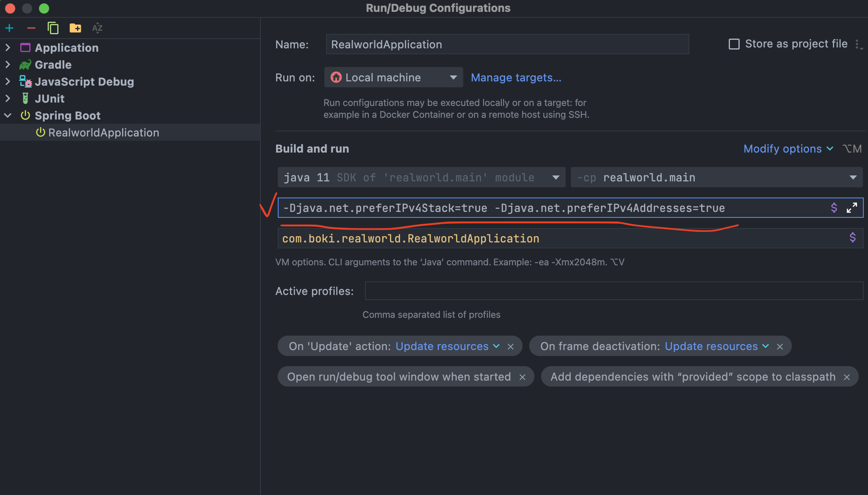Click dollar macro icon in main class field
The width and height of the screenshot is (868, 495).
(852, 238)
